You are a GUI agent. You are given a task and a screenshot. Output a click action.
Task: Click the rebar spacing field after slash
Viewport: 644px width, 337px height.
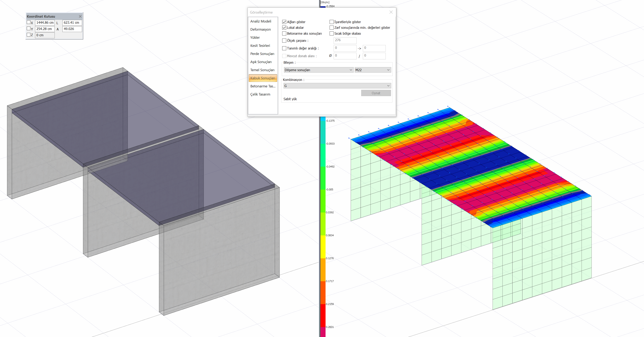click(x=374, y=56)
